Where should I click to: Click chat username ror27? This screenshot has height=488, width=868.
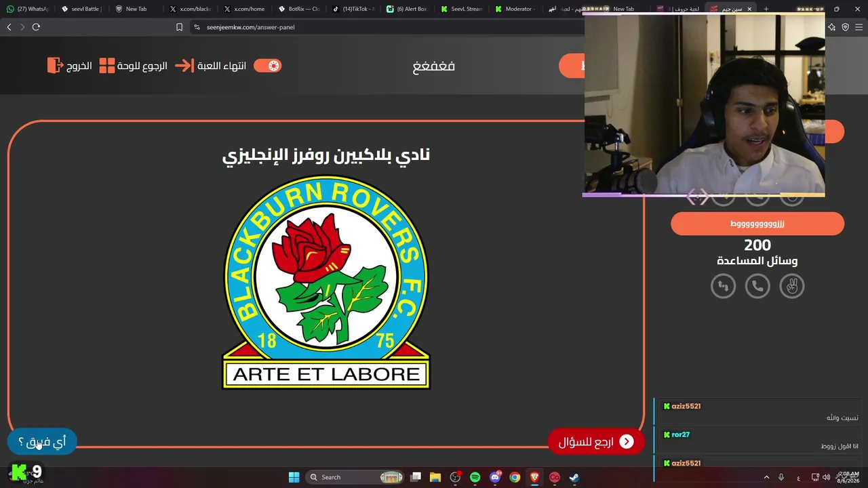(680, 434)
